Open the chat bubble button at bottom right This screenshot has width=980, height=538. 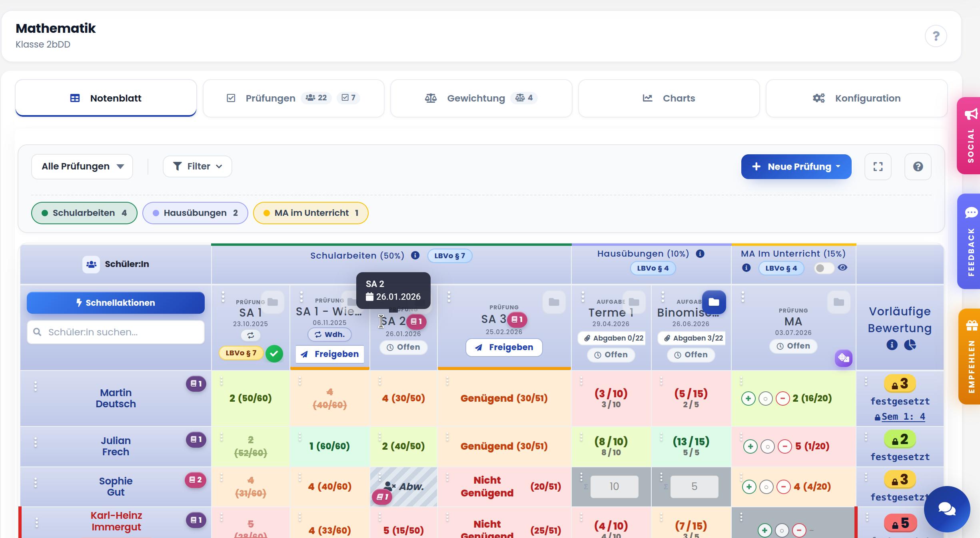click(947, 509)
